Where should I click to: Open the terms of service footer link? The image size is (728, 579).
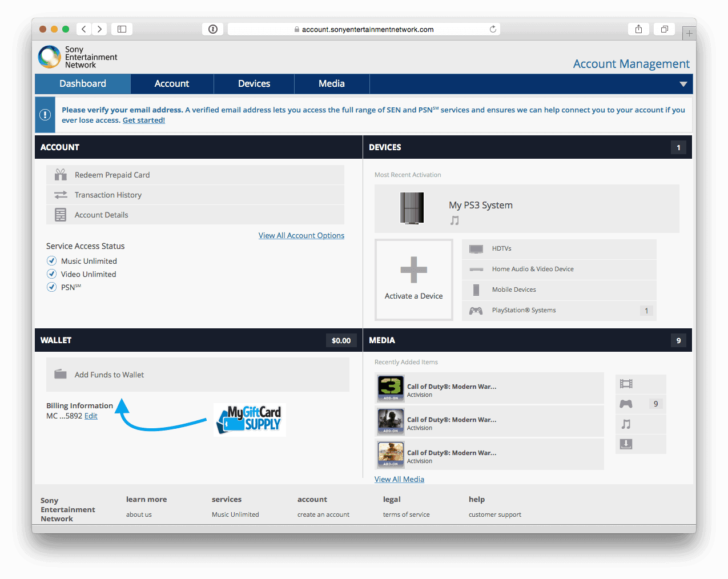407,514
